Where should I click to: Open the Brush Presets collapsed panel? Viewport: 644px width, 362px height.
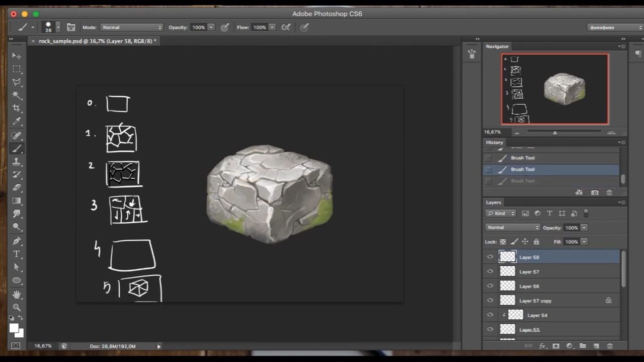tap(471, 54)
